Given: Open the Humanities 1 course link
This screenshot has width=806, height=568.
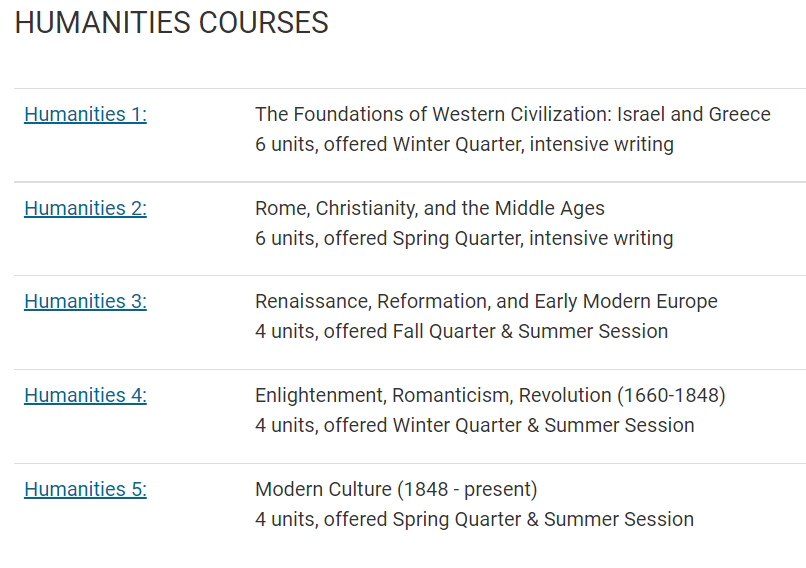Looking at the screenshot, I should (x=85, y=114).
